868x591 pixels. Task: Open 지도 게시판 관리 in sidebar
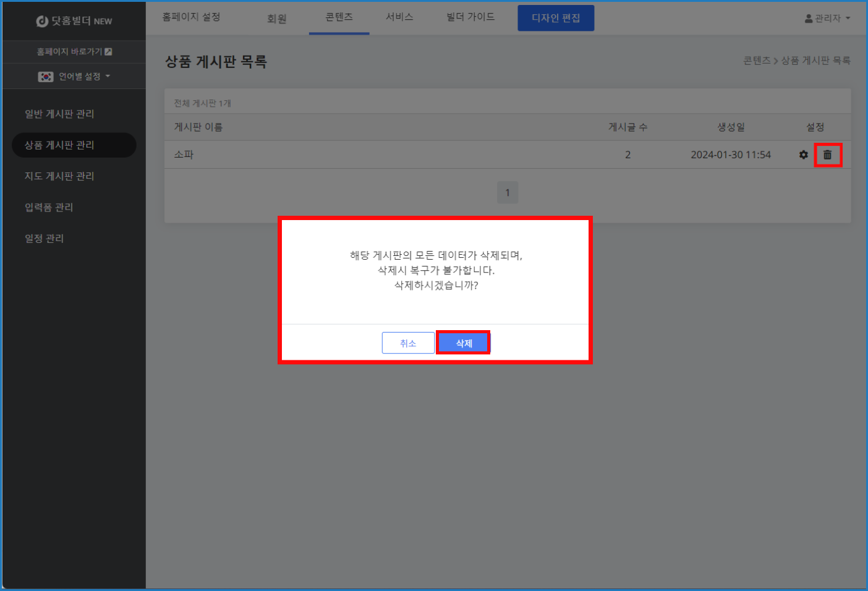[59, 176]
